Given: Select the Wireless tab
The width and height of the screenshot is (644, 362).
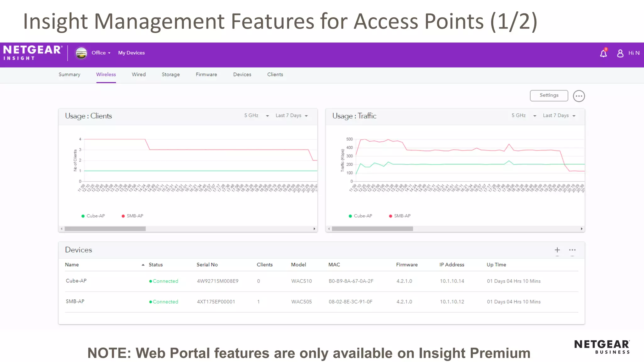Looking at the screenshot, I should click(106, 74).
